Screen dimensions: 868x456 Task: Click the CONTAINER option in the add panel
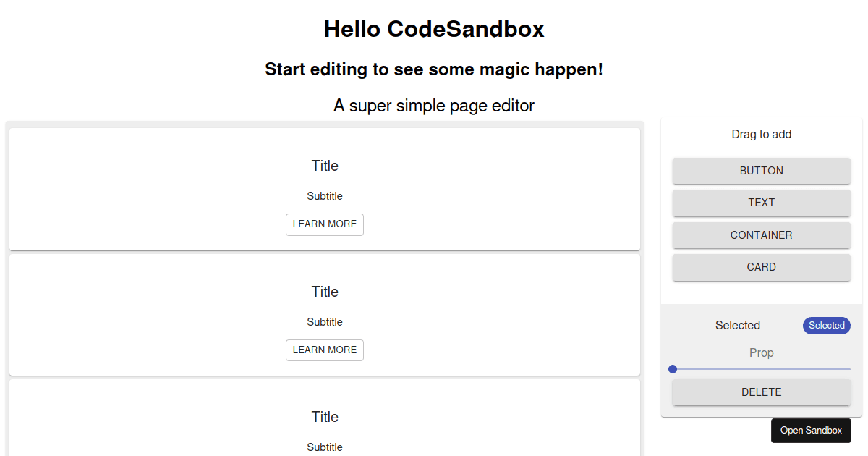(x=761, y=235)
